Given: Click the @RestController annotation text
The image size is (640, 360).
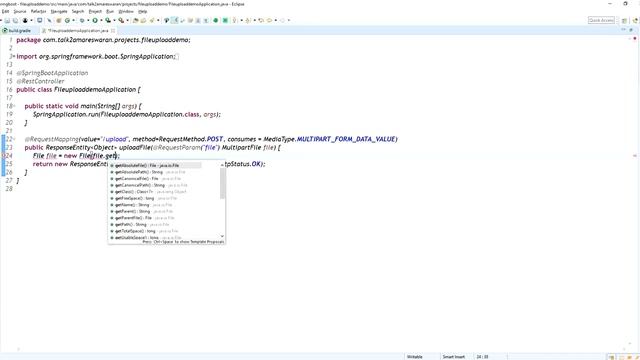Looking at the screenshot, I should [40, 81].
